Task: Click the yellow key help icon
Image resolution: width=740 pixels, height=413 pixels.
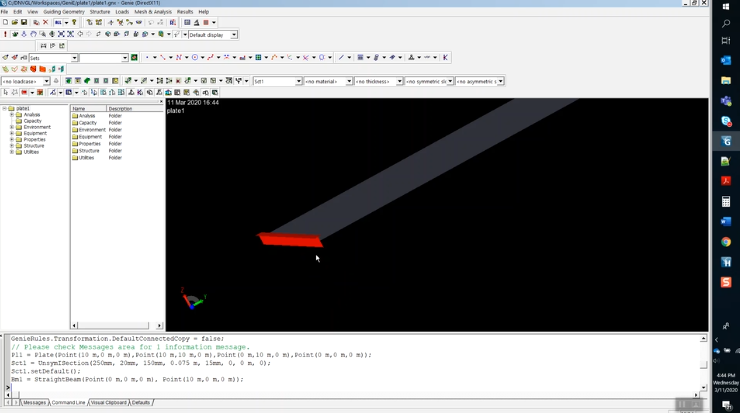Action: (74, 22)
